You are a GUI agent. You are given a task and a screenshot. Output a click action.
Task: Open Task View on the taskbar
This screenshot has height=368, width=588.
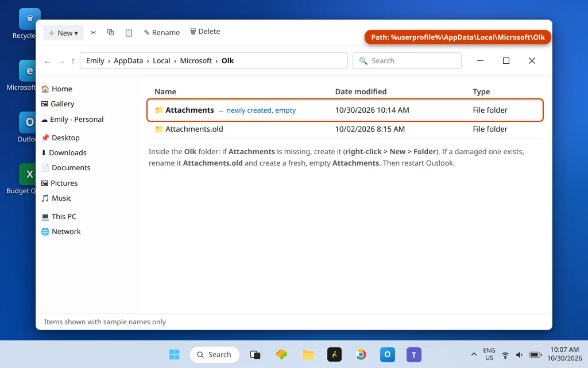click(x=255, y=354)
